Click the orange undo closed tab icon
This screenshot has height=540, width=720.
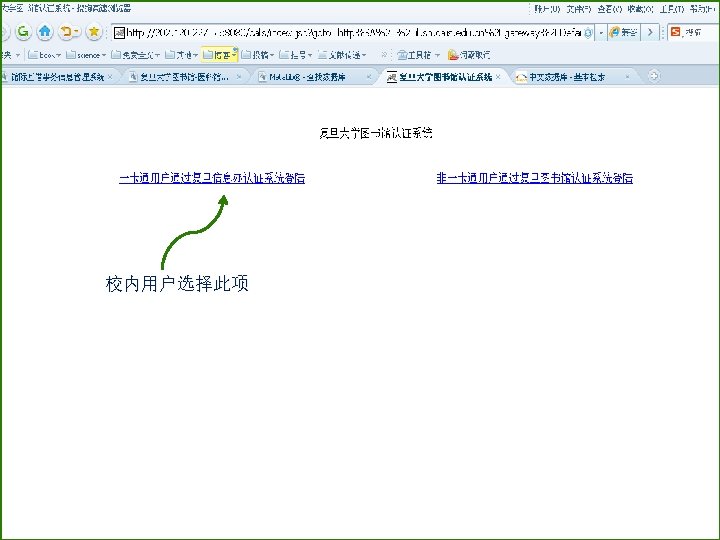coord(66,32)
